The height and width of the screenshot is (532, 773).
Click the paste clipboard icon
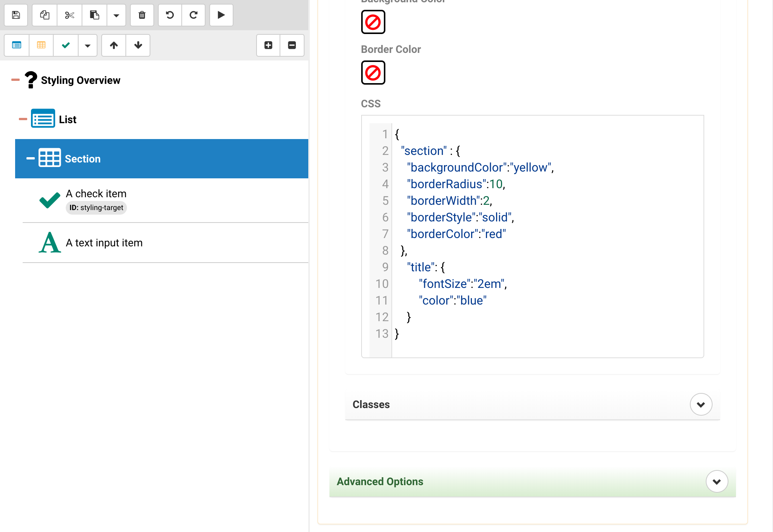click(x=94, y=15)
